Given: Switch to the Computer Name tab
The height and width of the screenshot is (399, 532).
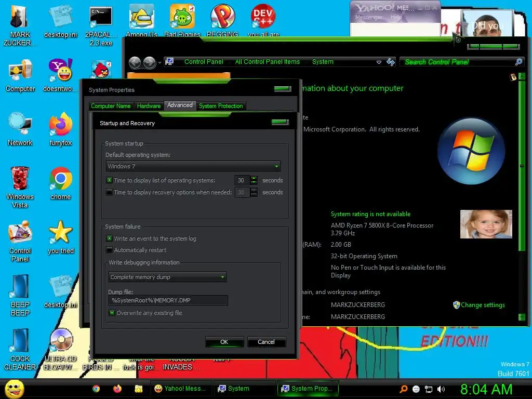Looking at the screenshot, I should [x=111, y=106].
